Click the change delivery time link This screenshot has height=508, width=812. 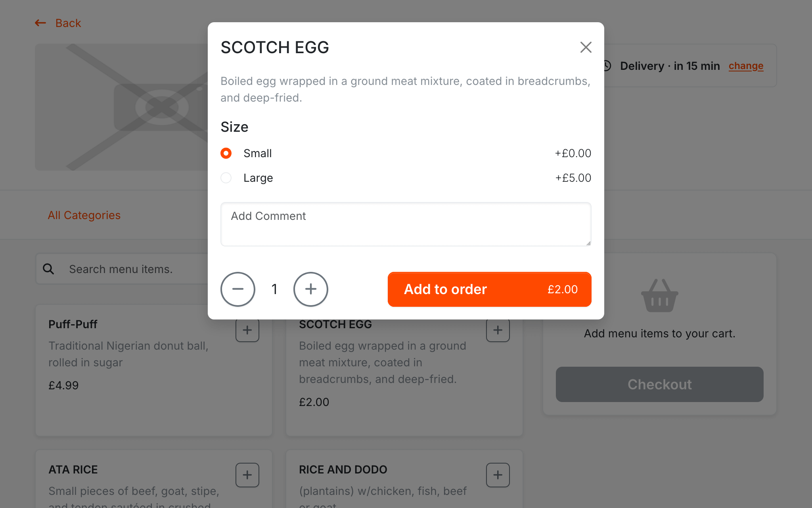[x=746, y=66]
